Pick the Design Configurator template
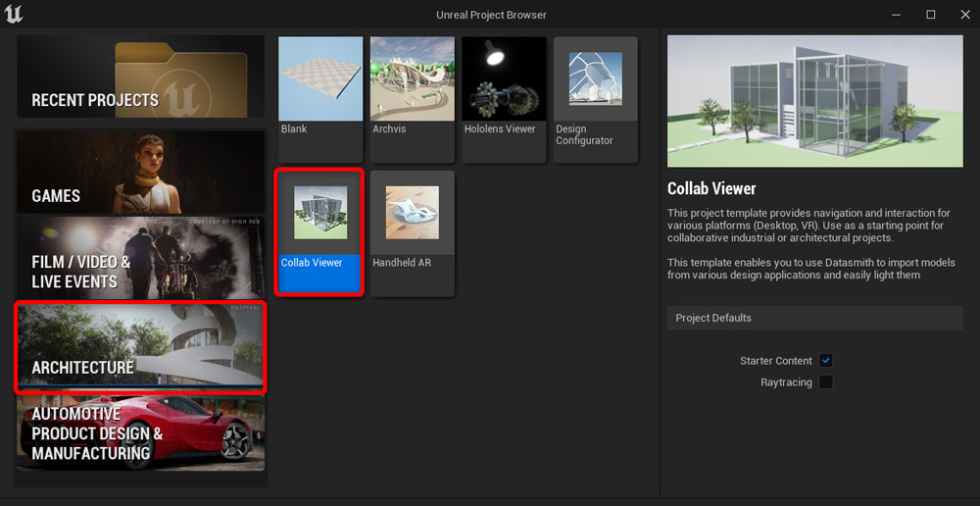The width and height of the screenshot is (980, 506). (x=596, y=99)
